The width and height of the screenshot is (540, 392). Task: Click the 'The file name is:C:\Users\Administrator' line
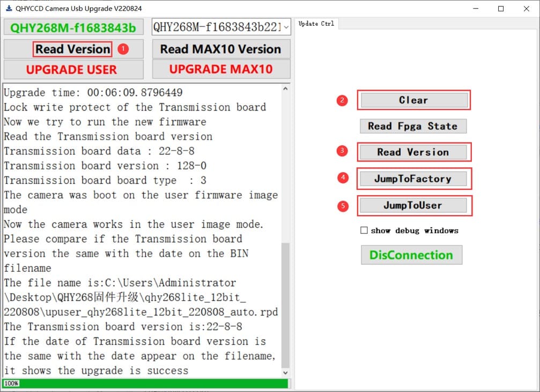(x=120, y=283)
